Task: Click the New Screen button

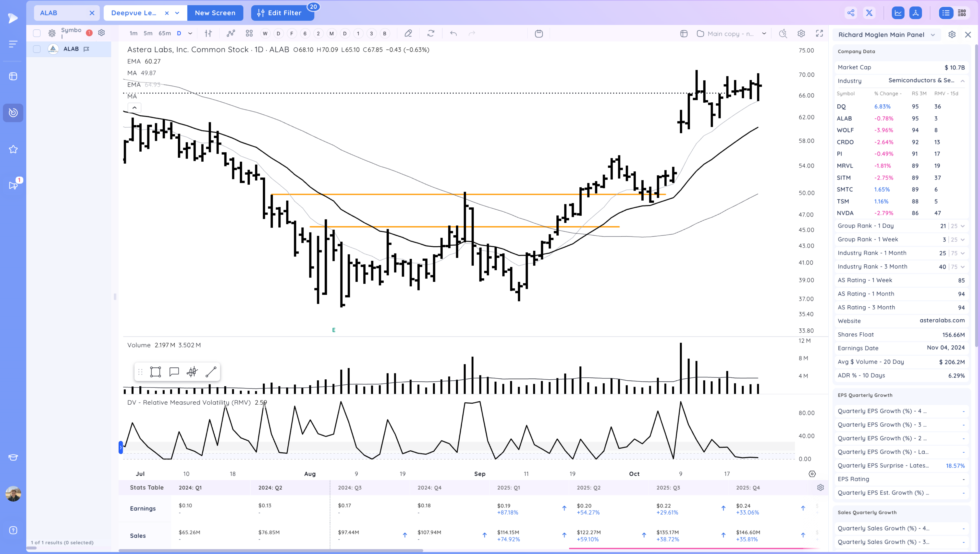Action: 215,12
